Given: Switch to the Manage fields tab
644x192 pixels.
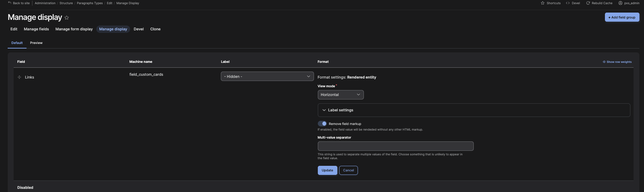Looking at the screenshot, I should click(x=36, y=29).
